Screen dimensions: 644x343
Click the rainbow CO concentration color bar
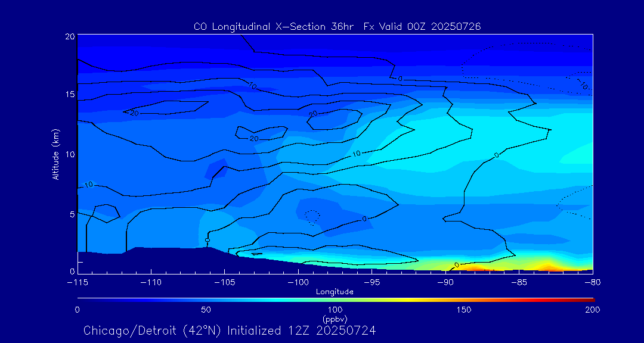[336, 300]
